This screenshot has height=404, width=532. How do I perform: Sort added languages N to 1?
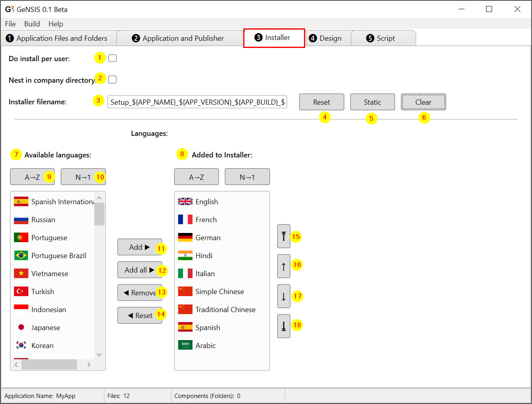click(x=247, y=177)
